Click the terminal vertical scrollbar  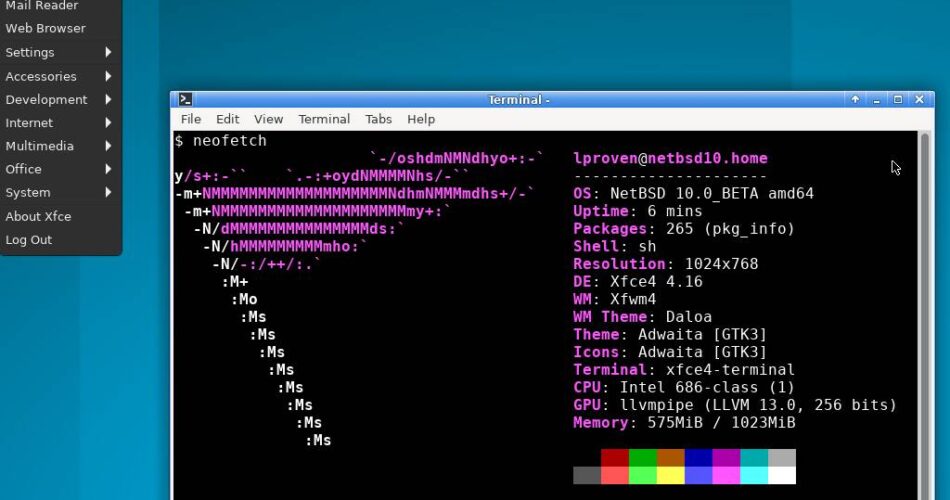925,315
